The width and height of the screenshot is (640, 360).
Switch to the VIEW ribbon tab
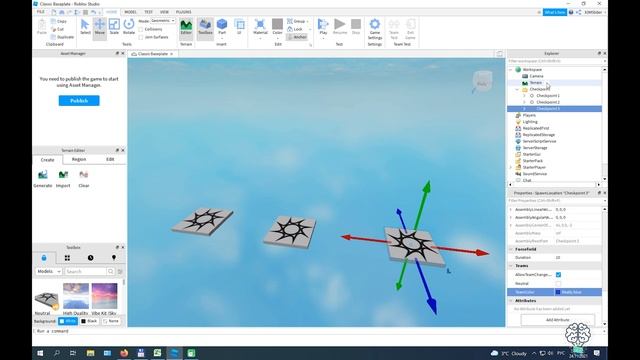164,12
